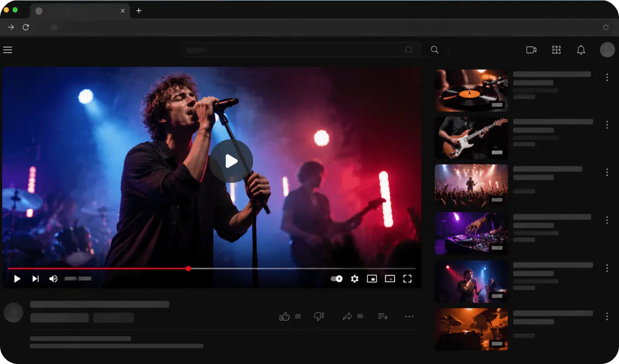Click inside the search input field

(x=300, y=50)
